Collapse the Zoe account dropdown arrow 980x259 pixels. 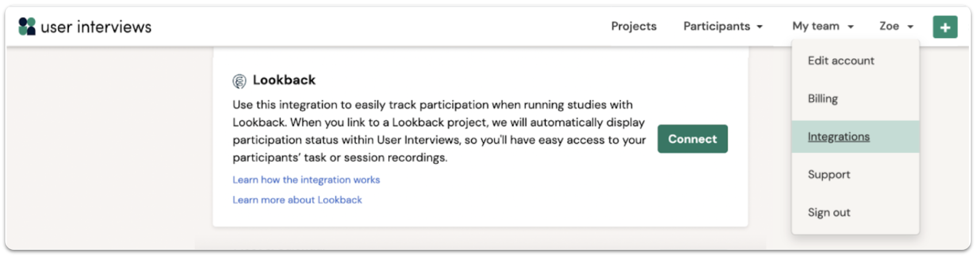[910, 27]
